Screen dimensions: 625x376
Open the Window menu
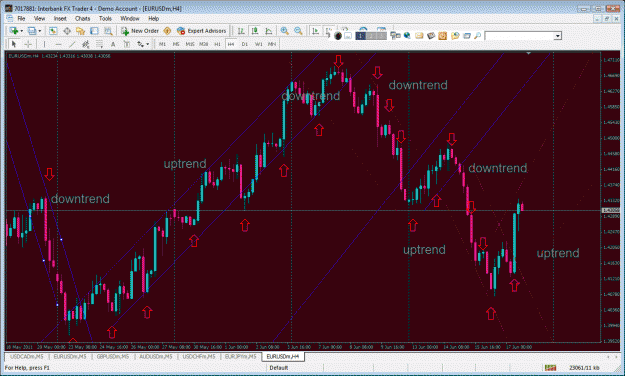(130, 18)
